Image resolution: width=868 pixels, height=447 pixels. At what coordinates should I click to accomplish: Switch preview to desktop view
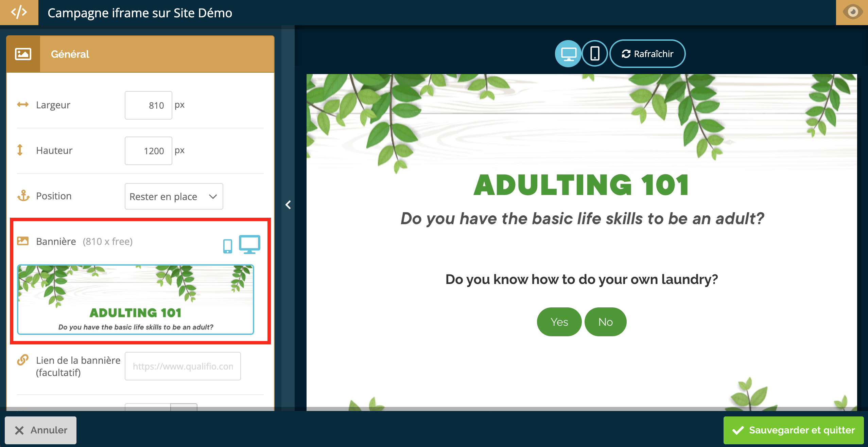568,54
